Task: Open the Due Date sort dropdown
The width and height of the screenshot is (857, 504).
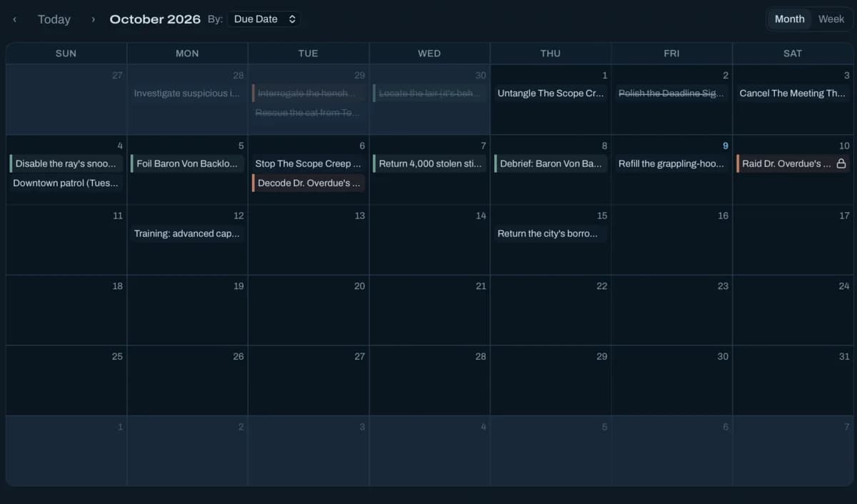Action: tap(264, 19)
